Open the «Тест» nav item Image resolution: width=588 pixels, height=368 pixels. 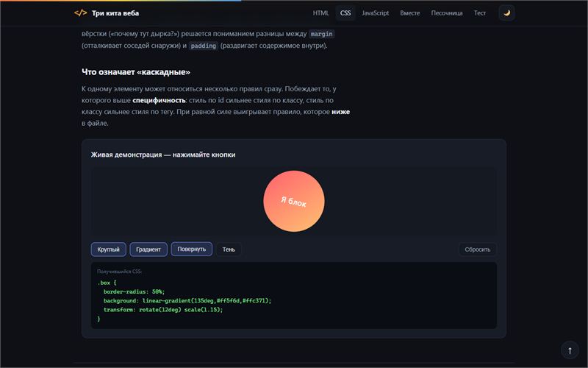(x=480, y=13)
